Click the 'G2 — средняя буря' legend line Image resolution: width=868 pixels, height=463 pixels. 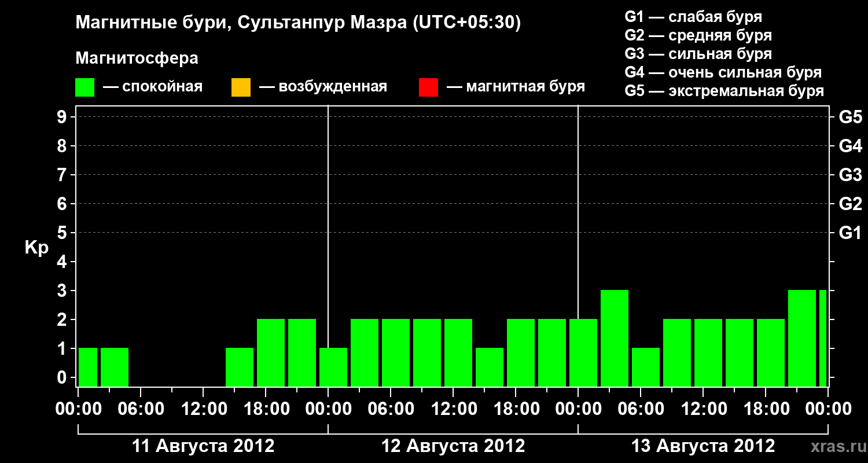[698, 35]
